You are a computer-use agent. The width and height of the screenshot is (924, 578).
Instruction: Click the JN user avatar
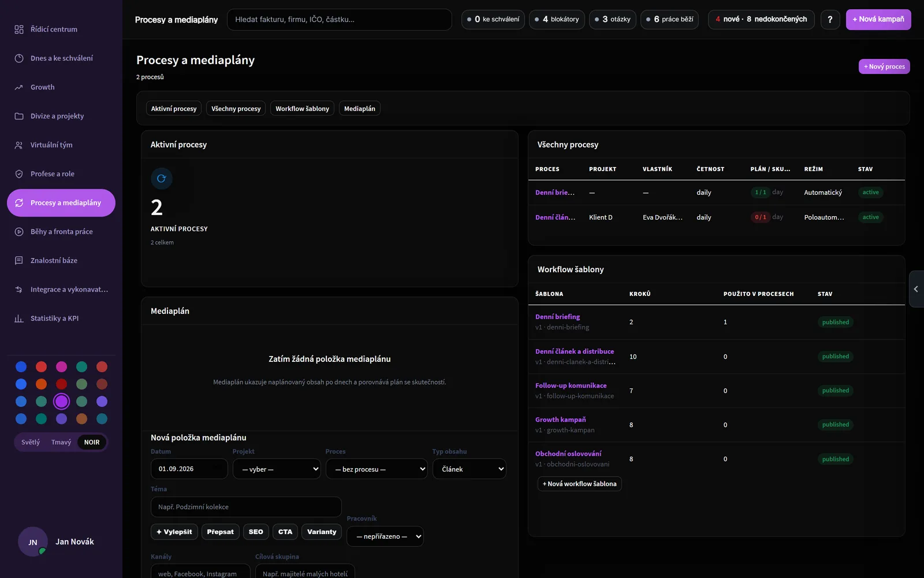pos(33,542)
